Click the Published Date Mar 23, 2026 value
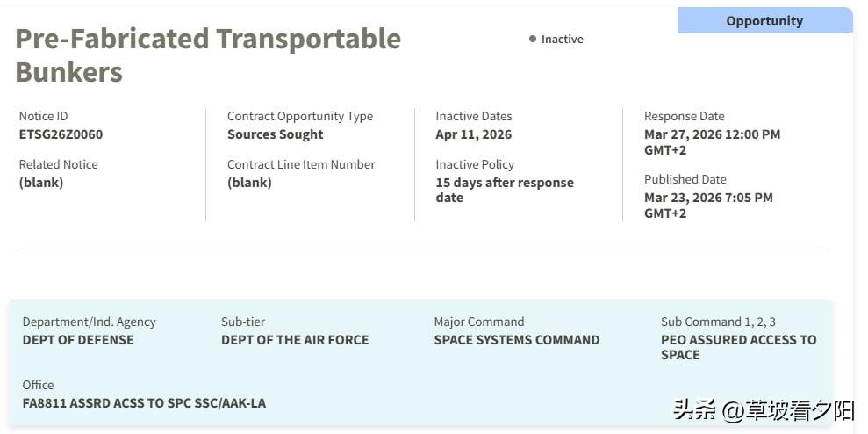The height and width of the screenshot is (434, 868). [708, 206]
